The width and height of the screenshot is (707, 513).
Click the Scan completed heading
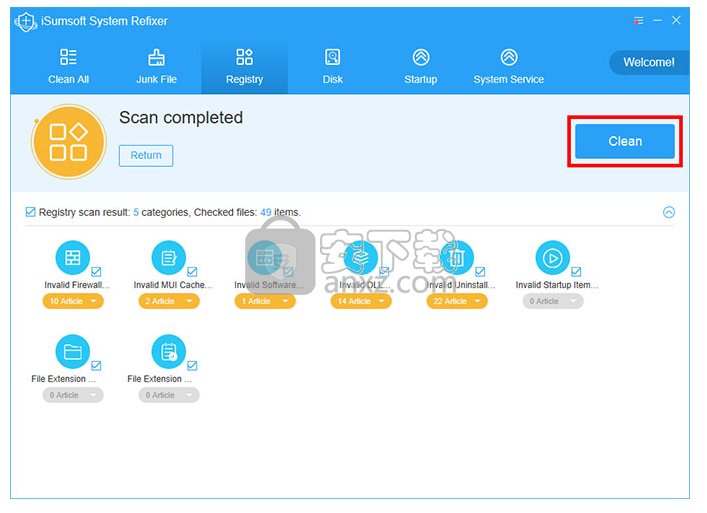181,118
